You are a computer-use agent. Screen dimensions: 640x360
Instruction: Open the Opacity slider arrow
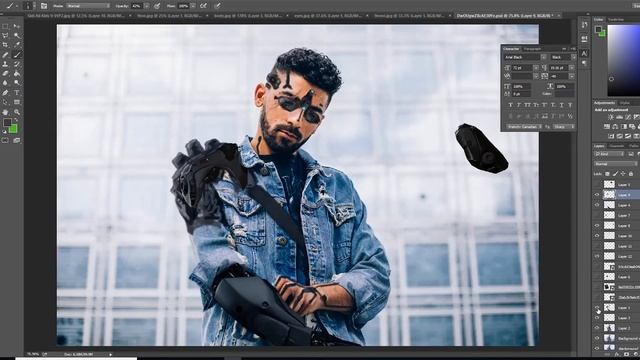click(147, 6)
